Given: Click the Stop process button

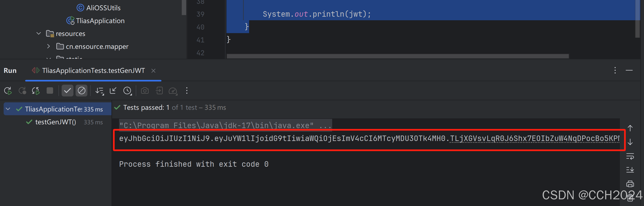Looking at the screenshot, I should (50, 90).
